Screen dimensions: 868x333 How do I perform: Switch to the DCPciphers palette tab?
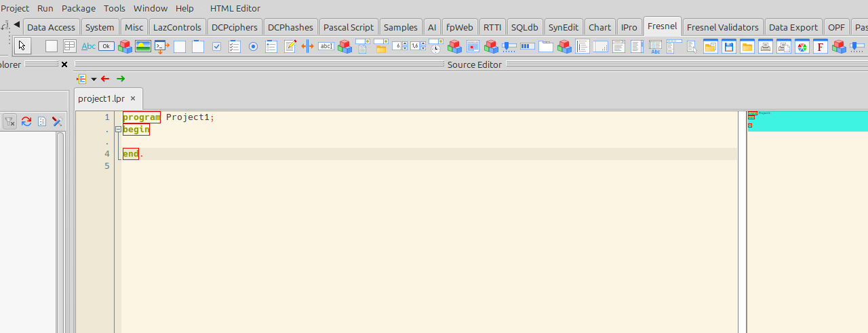(x=235, y=27)
